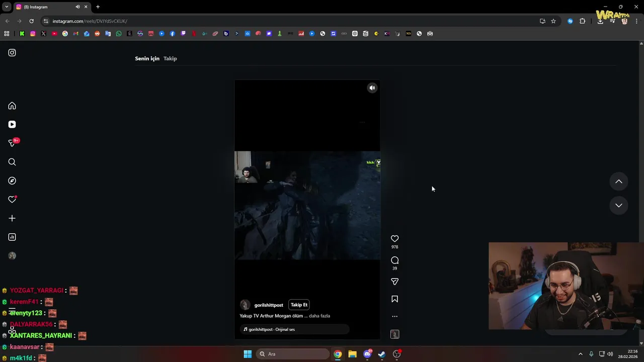Screen dimensions: 644x362
Task: Save the reel with bookmark icon
Action: click(x=394, y=299)
